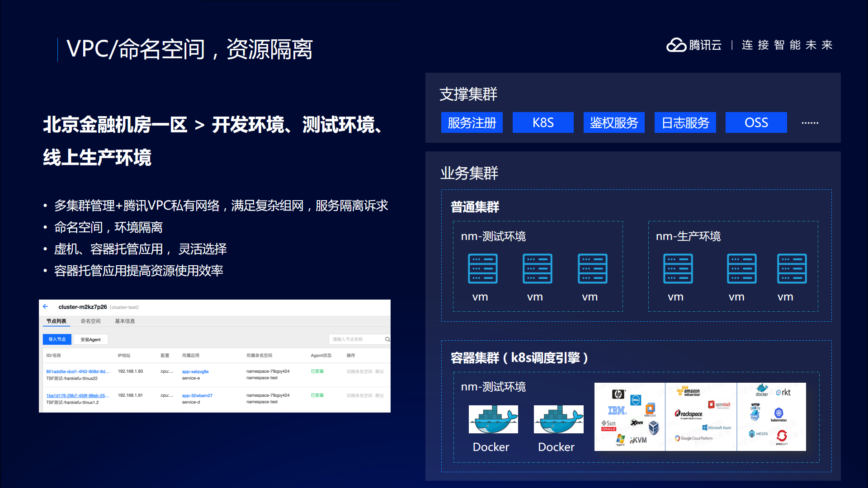Click the 安装Agent button

pos(90,339)
